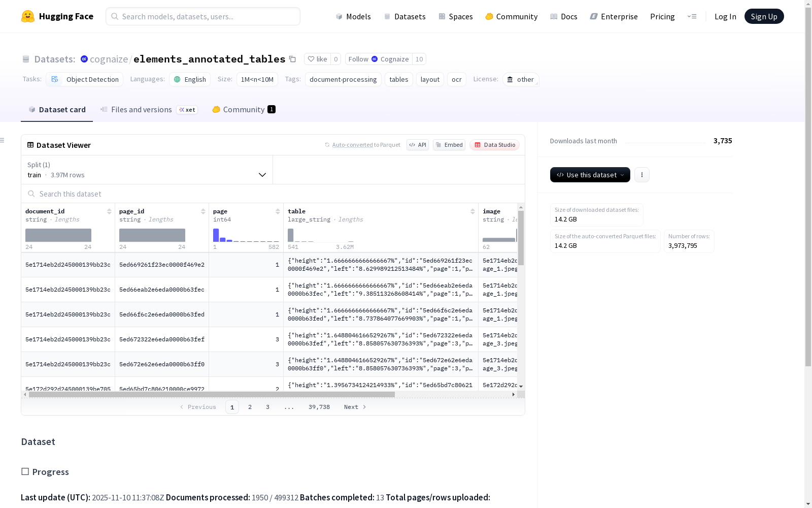Click the page column histogram
The width and height of the screenshot is (812, 508).
click(246, 235)
